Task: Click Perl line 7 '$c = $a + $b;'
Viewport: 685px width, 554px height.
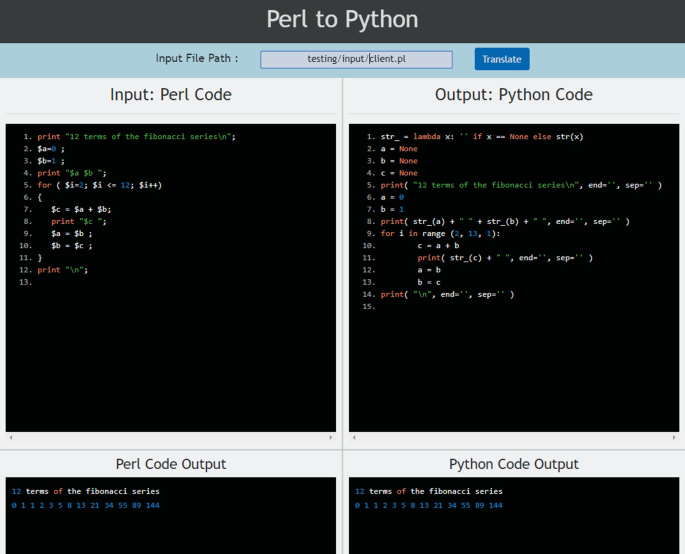Action: click(x=81, y=209)
